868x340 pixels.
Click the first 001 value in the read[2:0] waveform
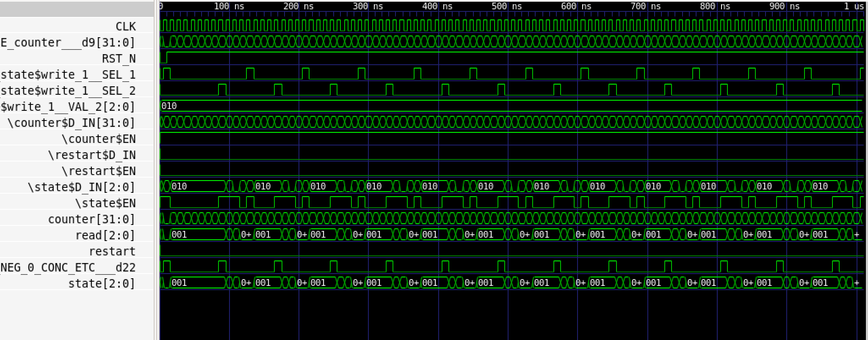point(179,235)
